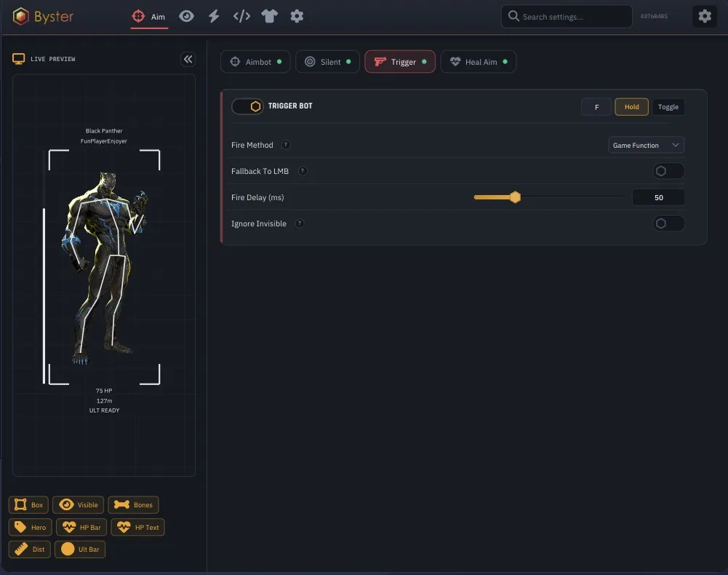Screen dimensions: 728x575
Task: Click the Ignore Invisible help question mark
Action: (300, 223)
